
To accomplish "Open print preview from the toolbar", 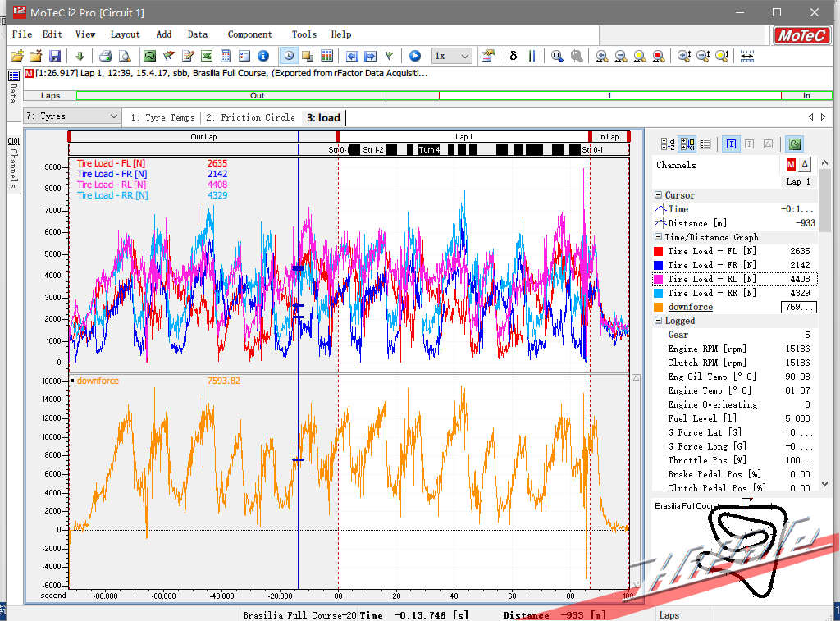I will (x=125, y=56).
